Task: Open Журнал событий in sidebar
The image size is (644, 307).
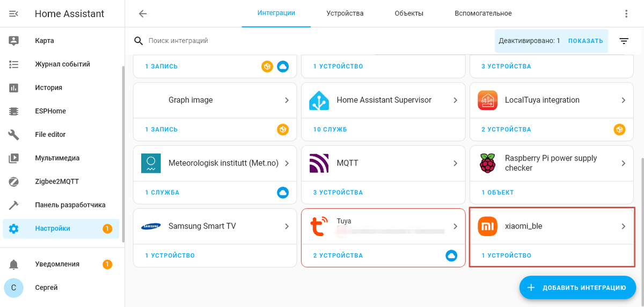Action: tap(61, 64)
